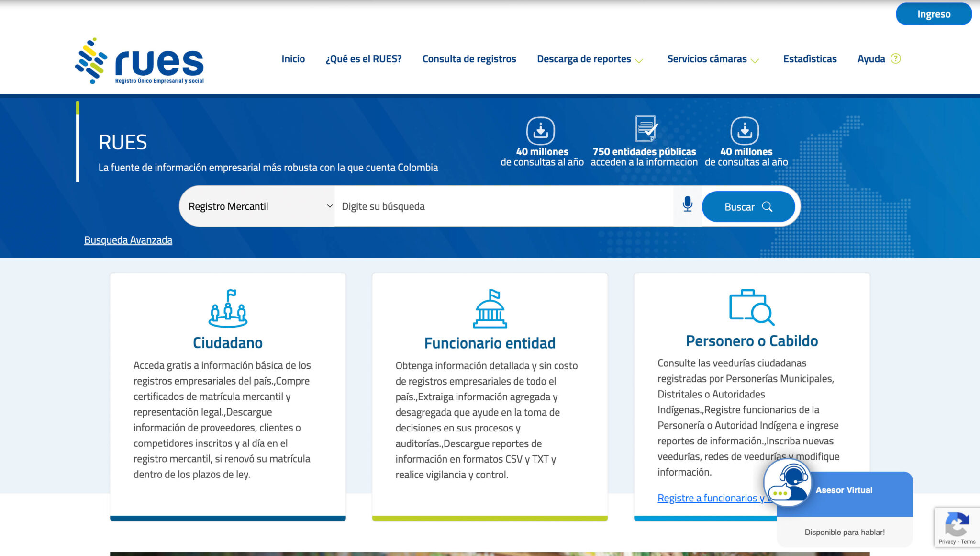Open the 'Busqueda Avanzada' link
This screenshot has width=980, height=556.
[x=128, y=240]
